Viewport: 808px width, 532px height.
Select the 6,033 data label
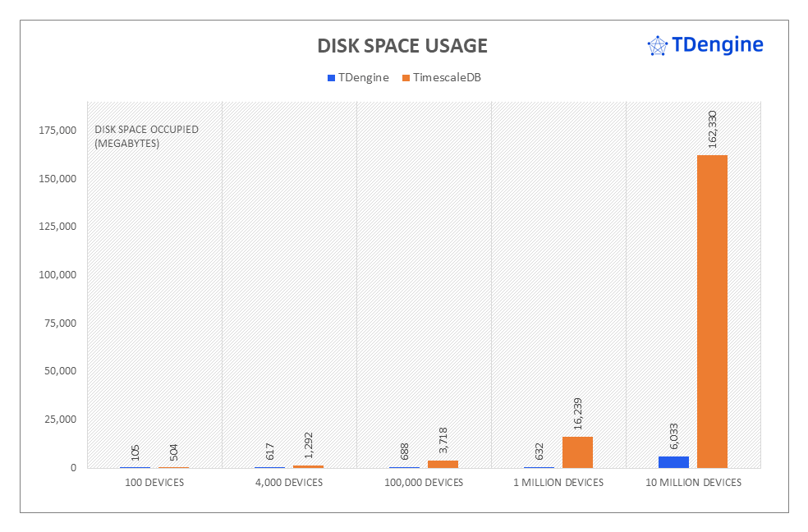pyautogui.click(x=674, y=435)
